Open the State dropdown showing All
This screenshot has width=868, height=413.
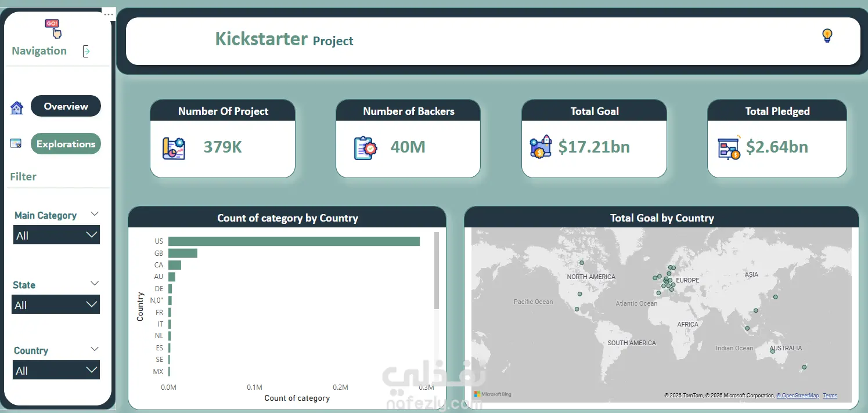tap(56, 305)
